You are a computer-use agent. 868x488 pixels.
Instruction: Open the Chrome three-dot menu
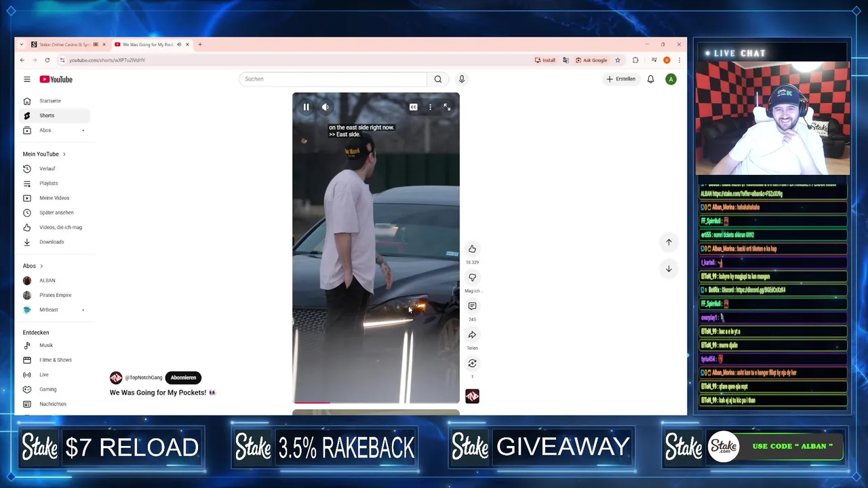click(x=679, y=60)
